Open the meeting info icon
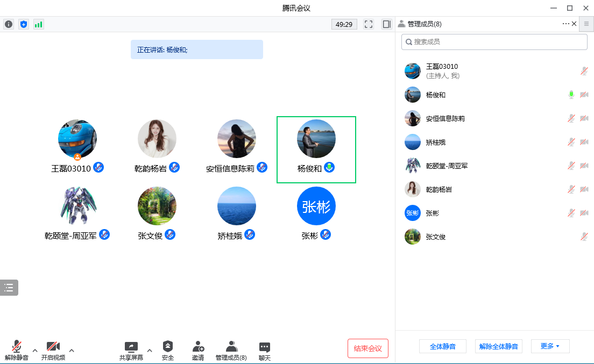This screenshot has width=594, height=364. [9, 24]
